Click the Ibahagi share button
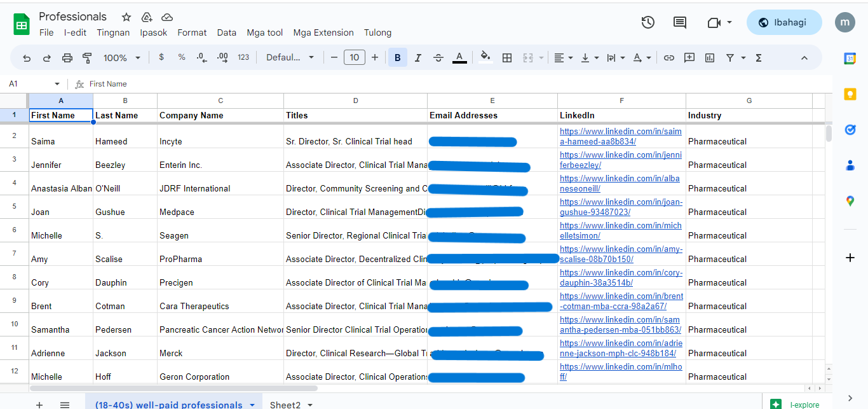The image size is (868, 409). click(x=783, y=22)
